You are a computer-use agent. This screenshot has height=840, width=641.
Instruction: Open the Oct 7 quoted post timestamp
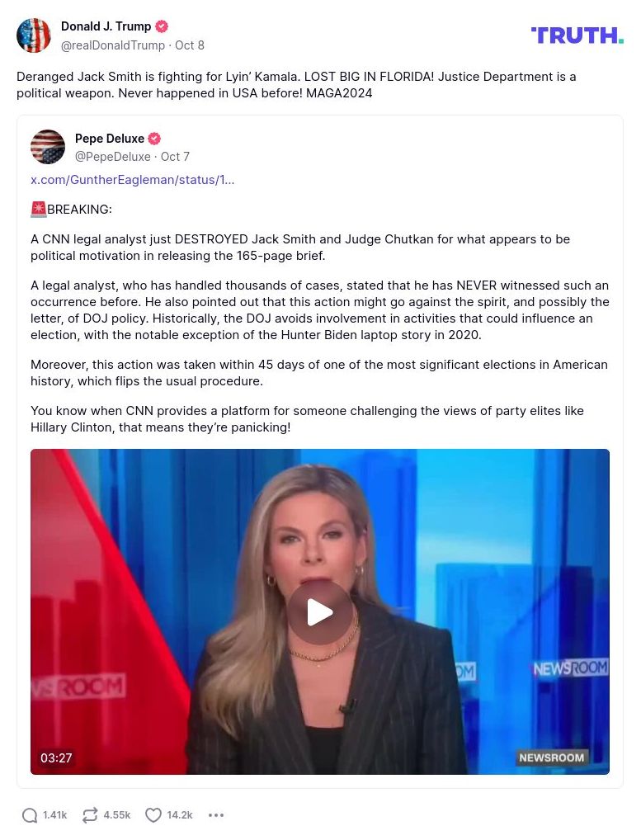tap(175, 157)
